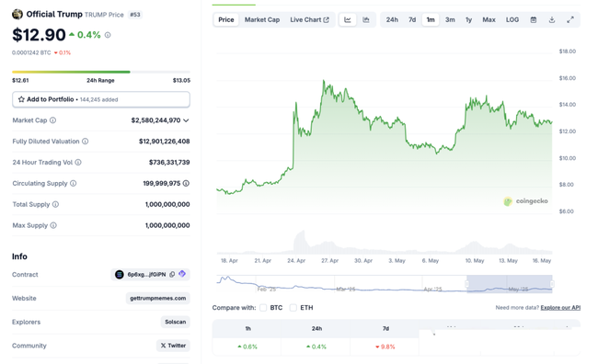Screen dimensions: 598x364
Task: Switch to the Market Cap tab
Action: point(262,20)
